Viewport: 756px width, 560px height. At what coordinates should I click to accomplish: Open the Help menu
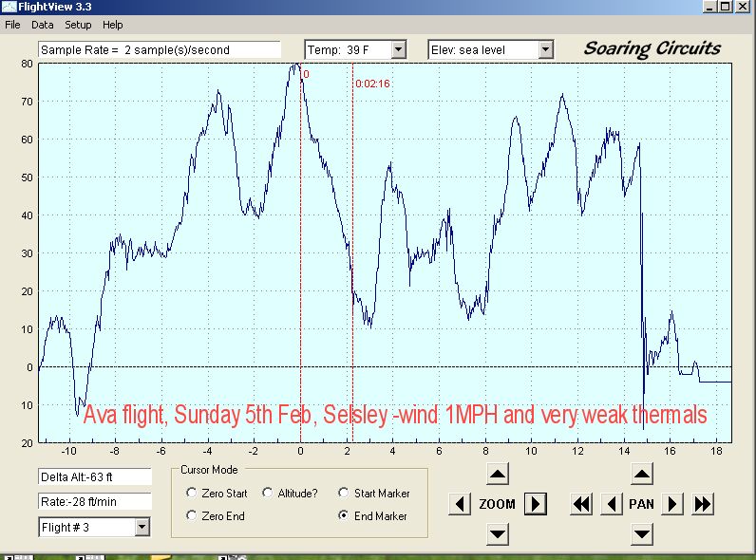[113, 25]
